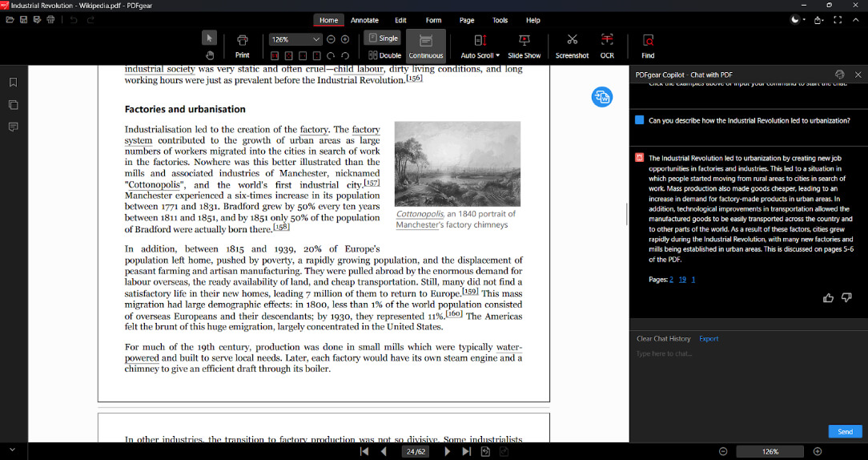Click the go-back view icon in bottom bar
This screenshot has width=868, height=460.
[485, 451]
